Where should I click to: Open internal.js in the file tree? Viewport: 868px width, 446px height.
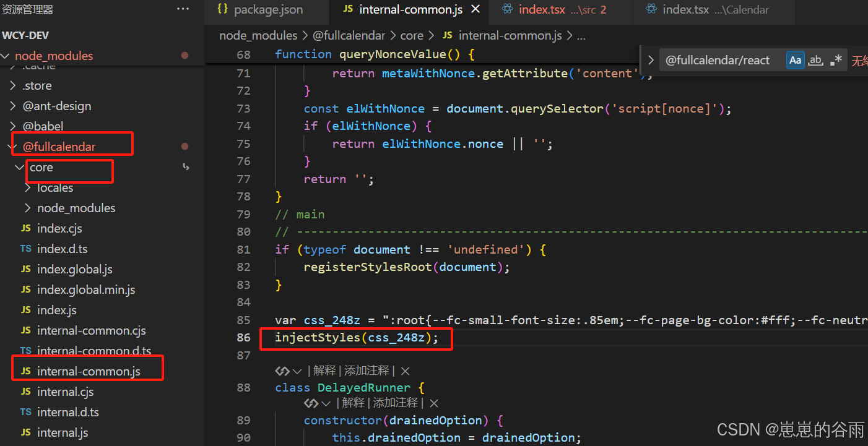[x=63, y=432]
